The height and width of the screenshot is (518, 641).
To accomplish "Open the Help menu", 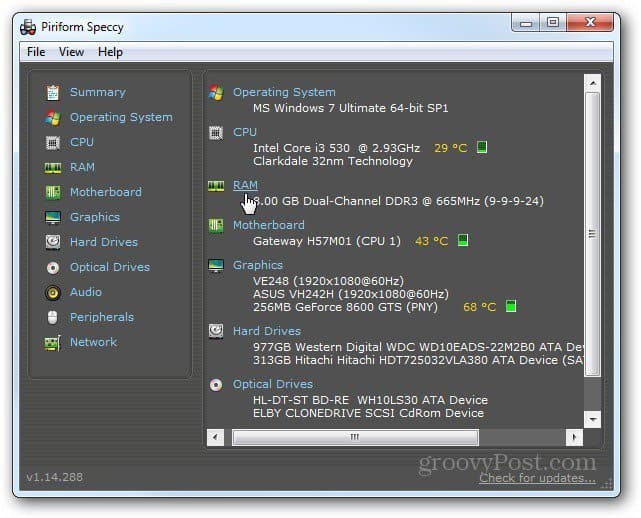I will 110,52.
